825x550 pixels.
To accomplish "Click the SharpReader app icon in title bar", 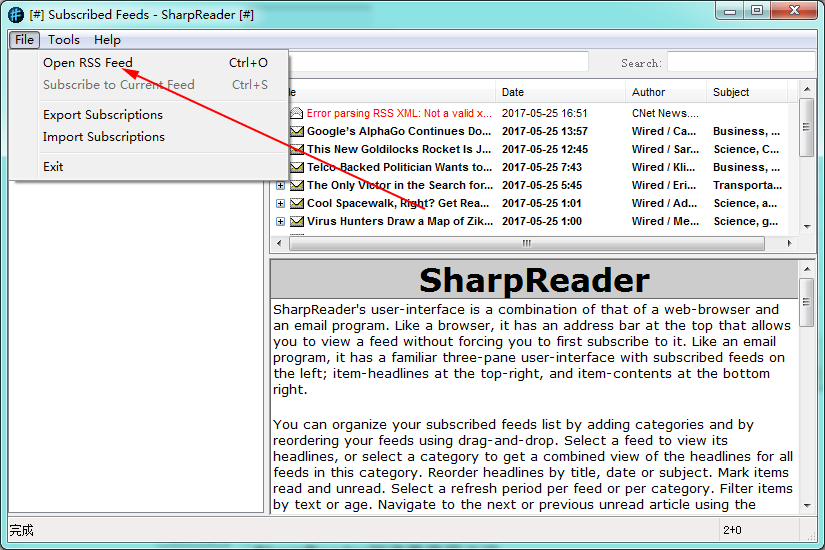I will point(16,14).
